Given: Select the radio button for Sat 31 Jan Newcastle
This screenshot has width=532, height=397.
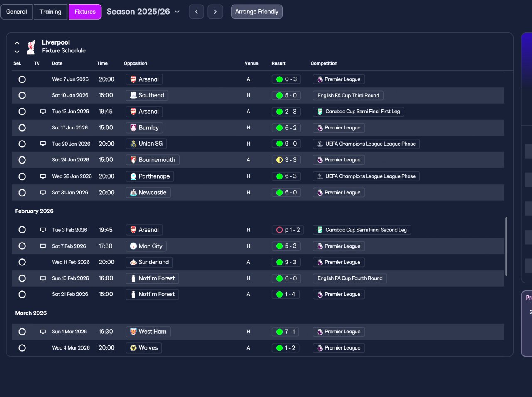Looking at the screenshot, I should tap(22, 193).
